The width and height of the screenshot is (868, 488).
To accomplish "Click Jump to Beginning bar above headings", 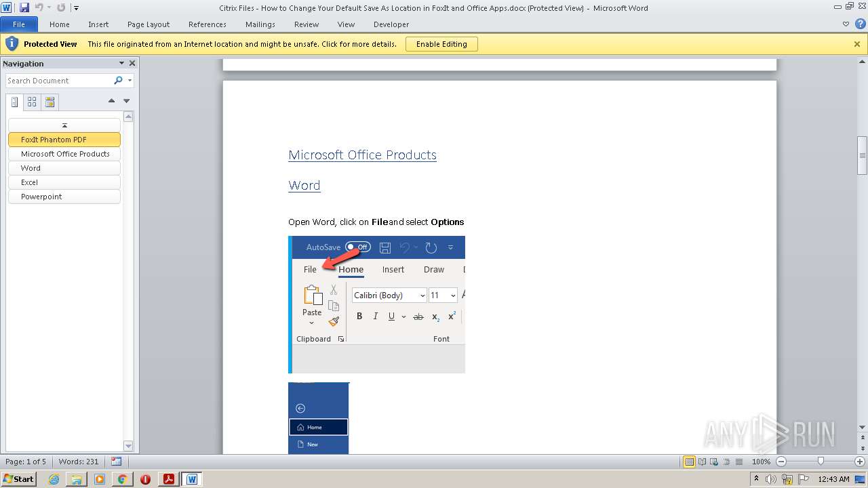I will (x=64, y=125).
